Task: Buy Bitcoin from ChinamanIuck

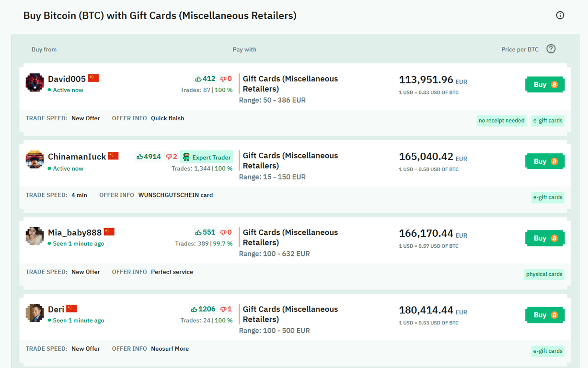Action: pyautogui.click(x=545, y=161)
